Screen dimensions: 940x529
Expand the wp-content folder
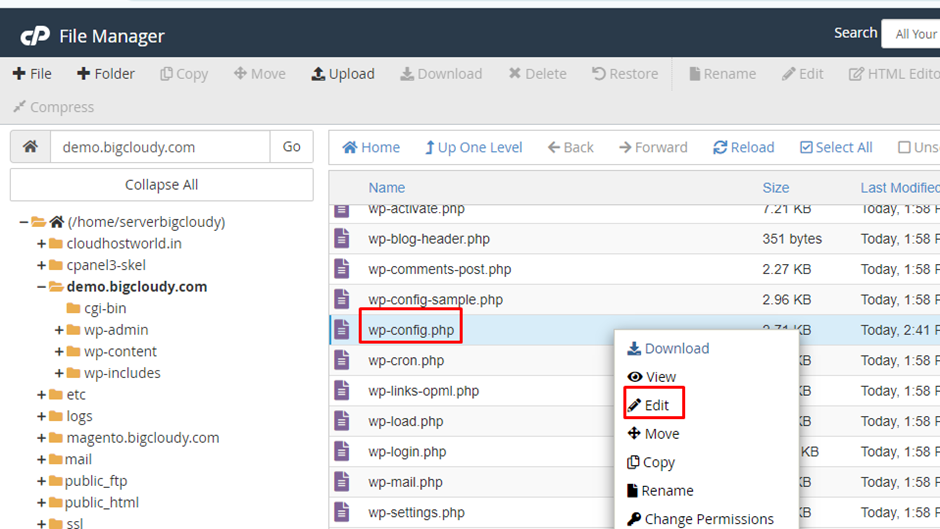tap(59, 351)
